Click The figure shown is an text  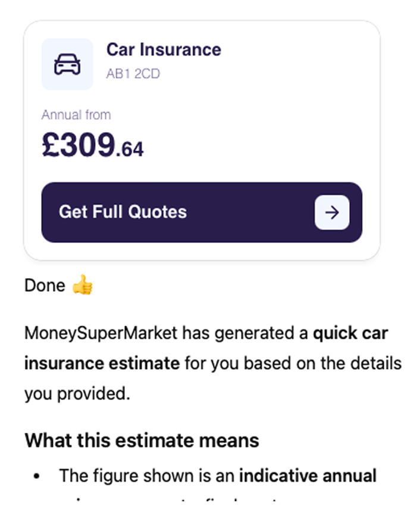pos(147,476)
